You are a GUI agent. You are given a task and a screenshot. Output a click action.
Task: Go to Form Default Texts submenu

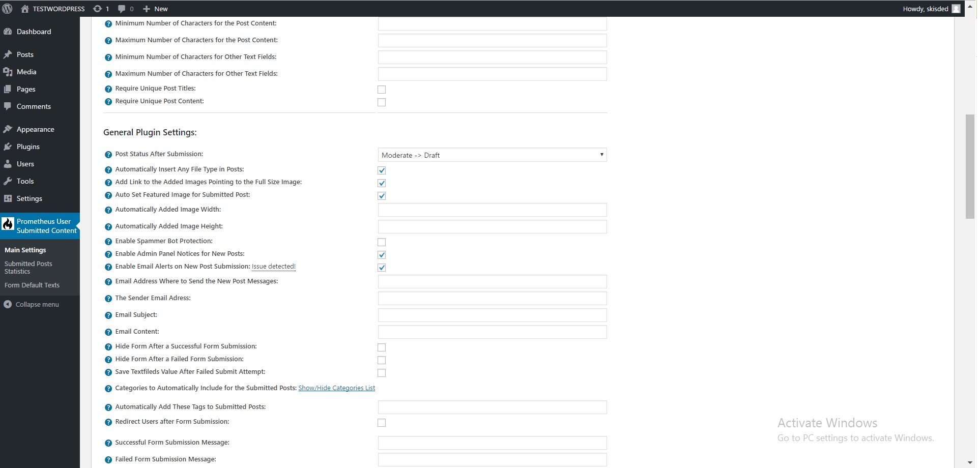[32, 285]
